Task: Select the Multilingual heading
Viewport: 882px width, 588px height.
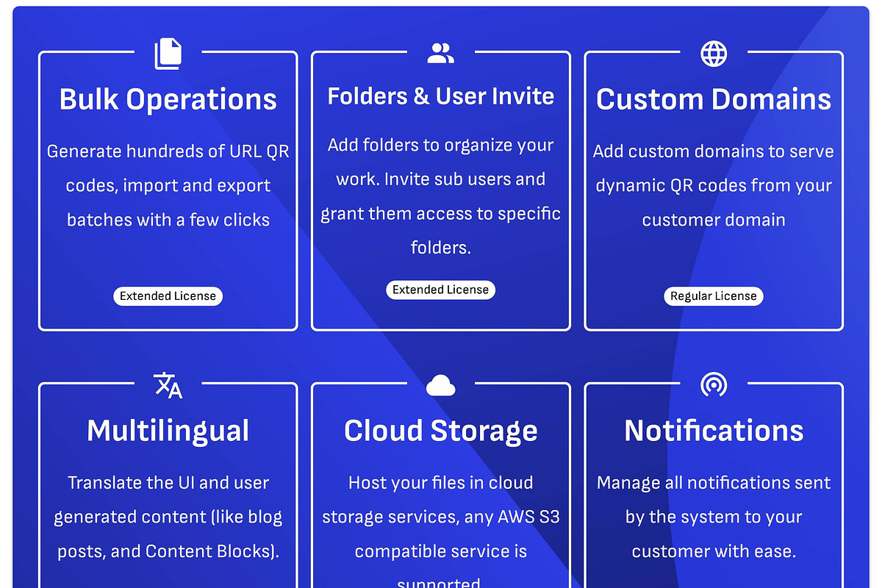Action: (x=168, y=431)
